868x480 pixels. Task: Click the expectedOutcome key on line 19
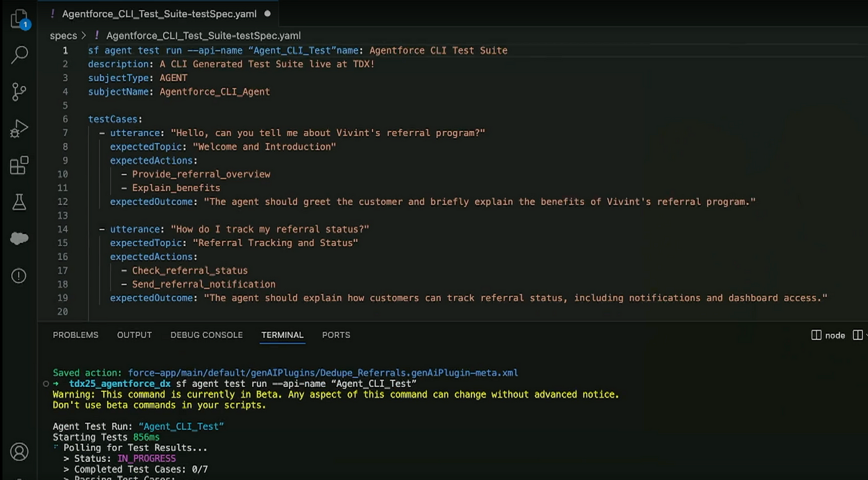coord(151,298)
